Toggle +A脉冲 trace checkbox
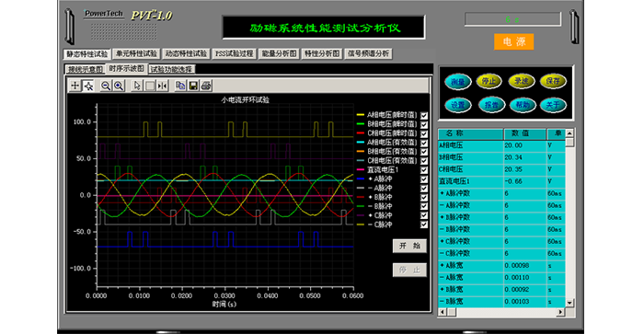Screen dimensions: 644x334 [424, 179]
